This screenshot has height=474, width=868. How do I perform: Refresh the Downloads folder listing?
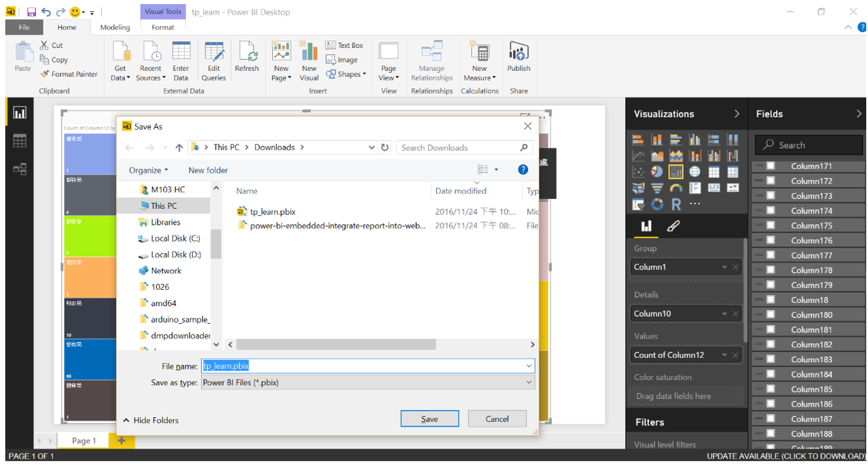(385, 148)
